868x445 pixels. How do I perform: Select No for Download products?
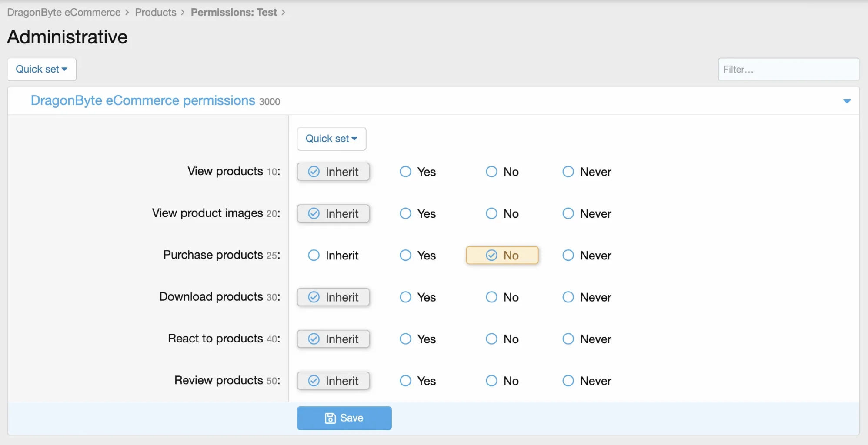(x=502, y=297)
